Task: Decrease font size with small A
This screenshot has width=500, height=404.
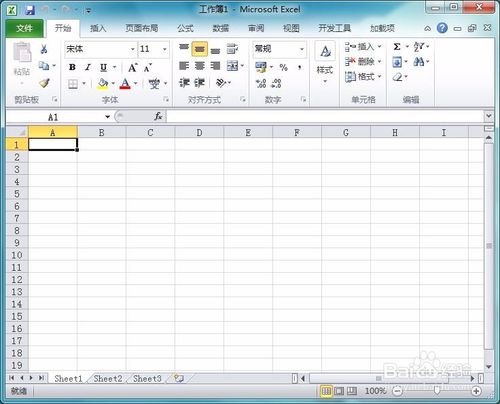Action: tap(148, 68)
